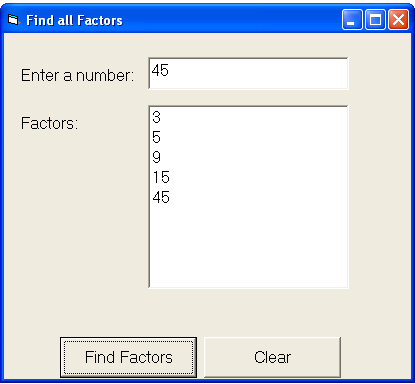Pick the 45 entry in Factors list
415x384 pixels.
click(x=248, y=197)
